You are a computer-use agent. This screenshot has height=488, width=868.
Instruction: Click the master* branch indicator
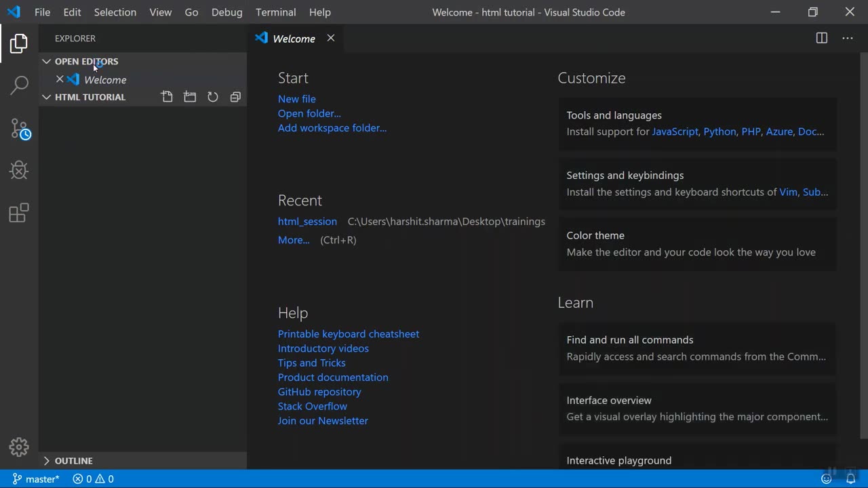tap(36, 479)
